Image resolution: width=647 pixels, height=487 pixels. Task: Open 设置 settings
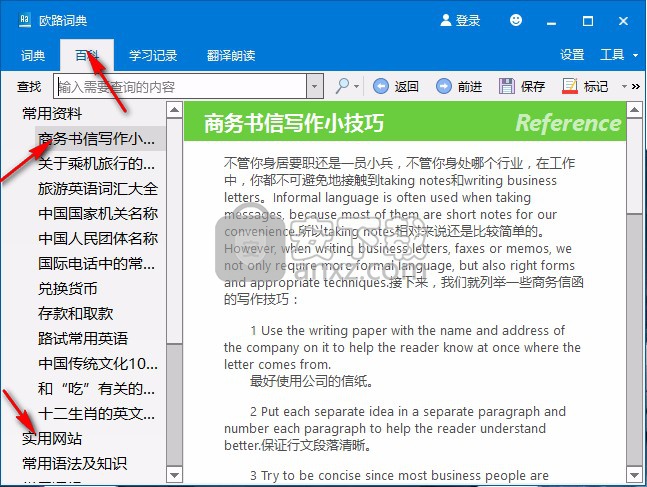click(x=572, y=55)
